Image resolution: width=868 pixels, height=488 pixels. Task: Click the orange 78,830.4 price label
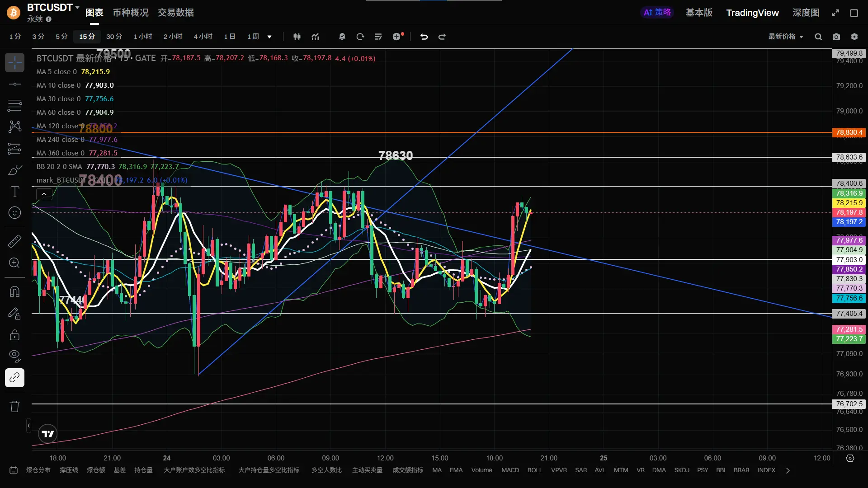[849, 132]
